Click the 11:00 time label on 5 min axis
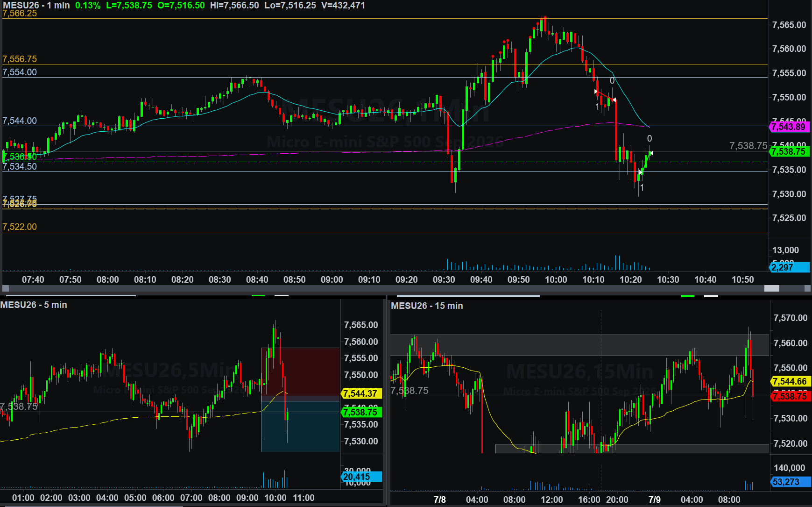Image resolution: width=812 pixels, height=507 pixels. [304, 498]
